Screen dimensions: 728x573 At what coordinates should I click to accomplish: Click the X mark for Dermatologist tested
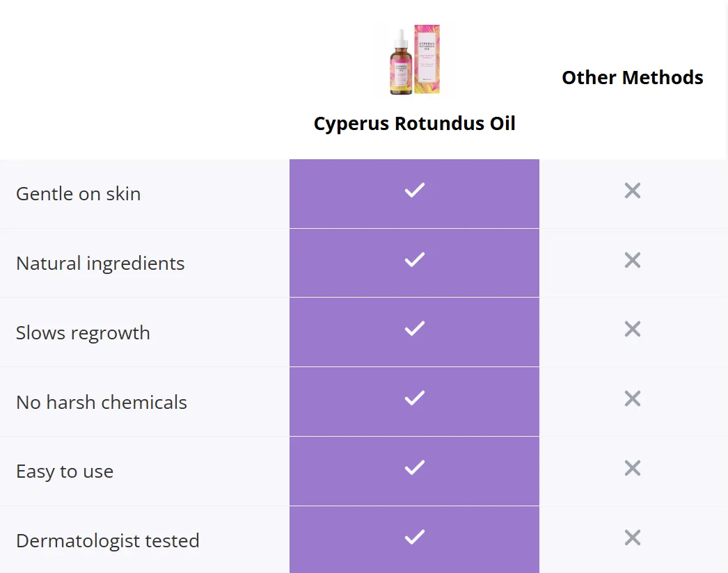[x=633, y=538]
